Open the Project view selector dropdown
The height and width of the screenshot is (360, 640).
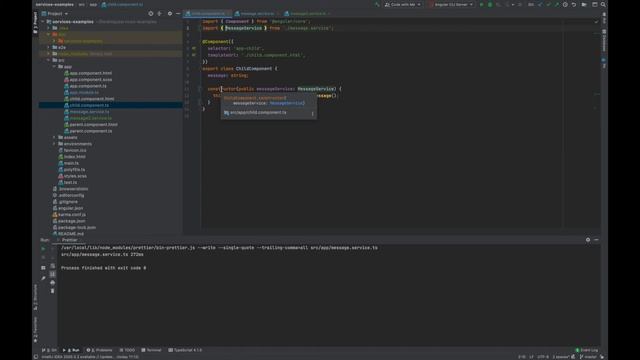click(x=55, y=13)
